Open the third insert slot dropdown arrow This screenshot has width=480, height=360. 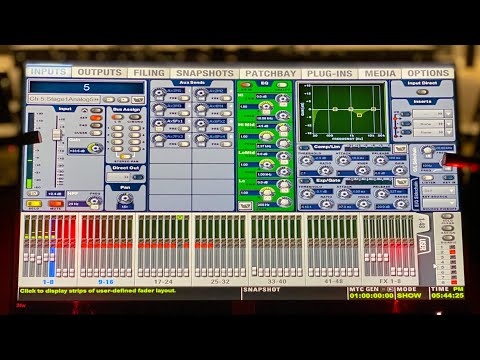click(x=449, y=132)
